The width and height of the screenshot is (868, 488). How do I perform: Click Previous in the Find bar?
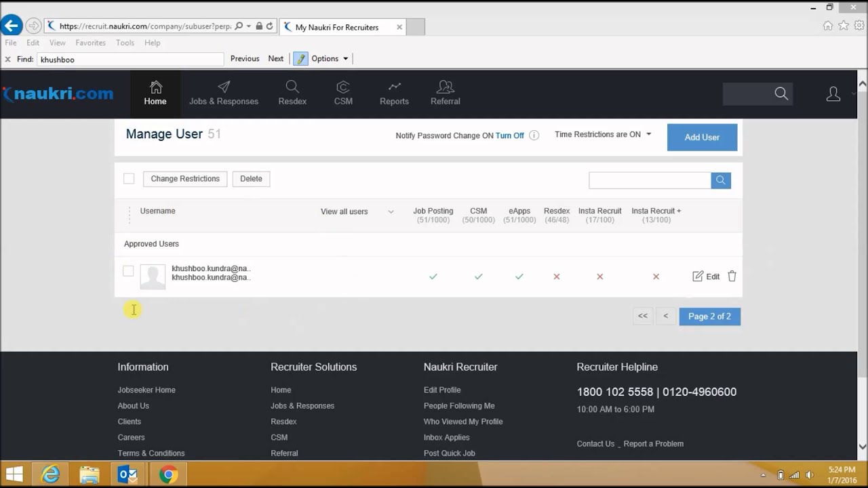pyautogui.click(x=245, y=59)
